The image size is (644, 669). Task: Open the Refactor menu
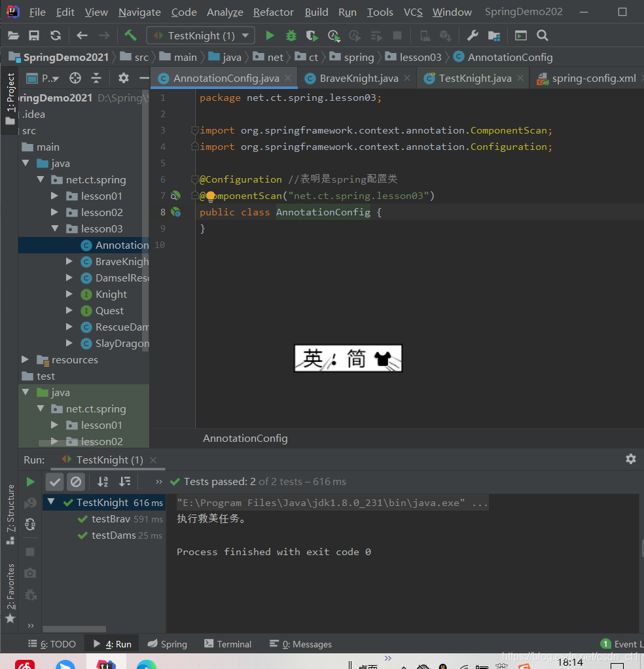[274, 12]
